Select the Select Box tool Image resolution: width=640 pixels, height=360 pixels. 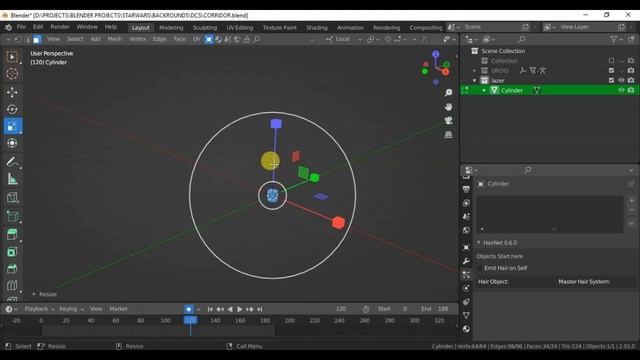(x=12, y=57)
